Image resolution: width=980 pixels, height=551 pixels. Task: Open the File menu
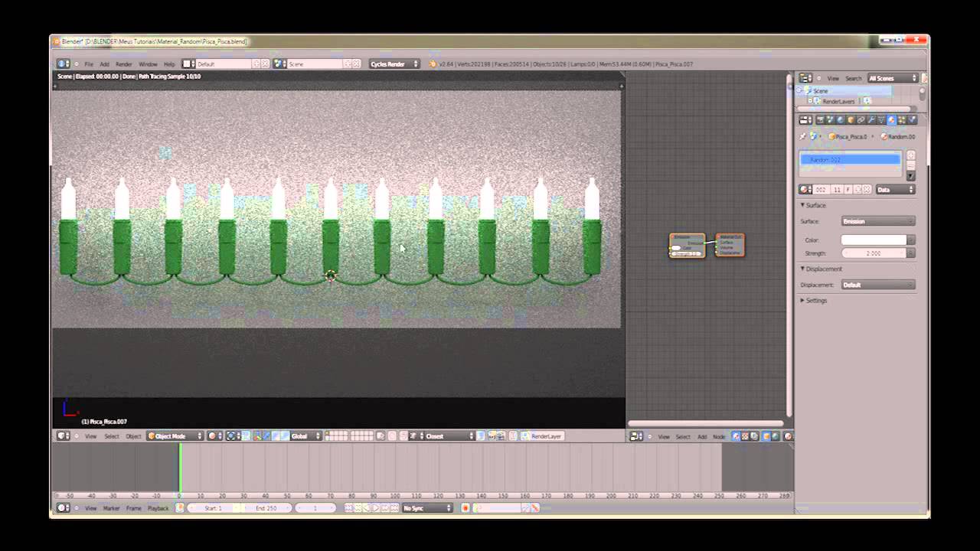[x=89, y=64]
